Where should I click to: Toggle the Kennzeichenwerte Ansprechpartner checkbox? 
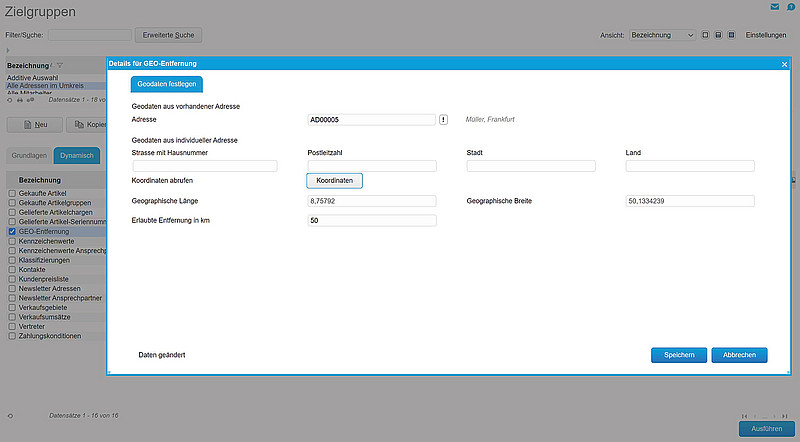point(12,251)
